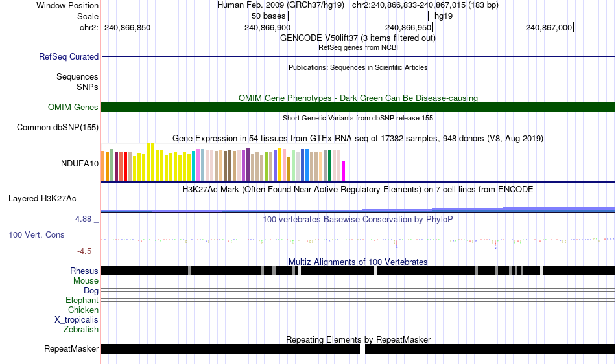Click the PhyloP Basewise Conservation title
The height and width of the screenshot is (364, 616).
pos(358,220)
